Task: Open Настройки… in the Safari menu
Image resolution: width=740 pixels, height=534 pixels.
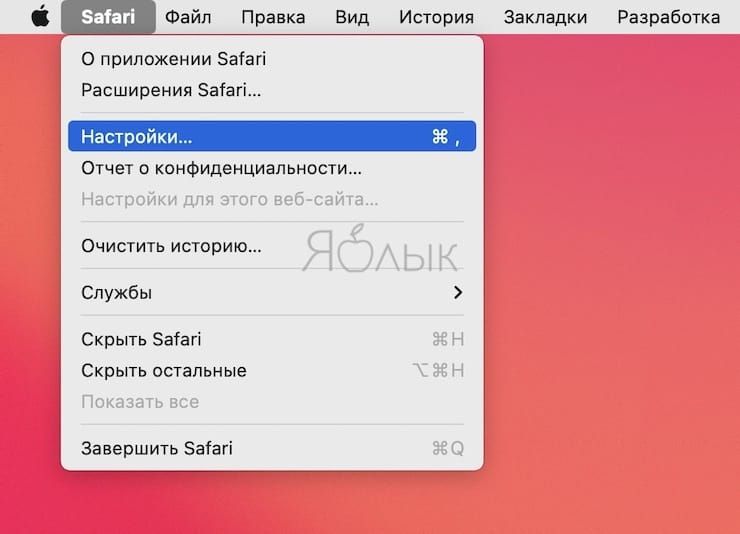Action: point(272,136)
